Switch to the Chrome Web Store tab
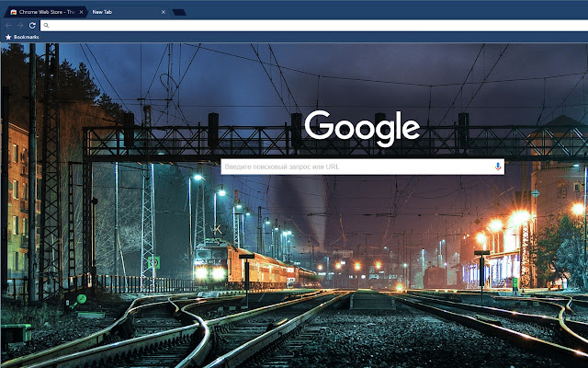The width and height of the screenshot is (588, 368). pyautogui.click(x=46, y=12)
